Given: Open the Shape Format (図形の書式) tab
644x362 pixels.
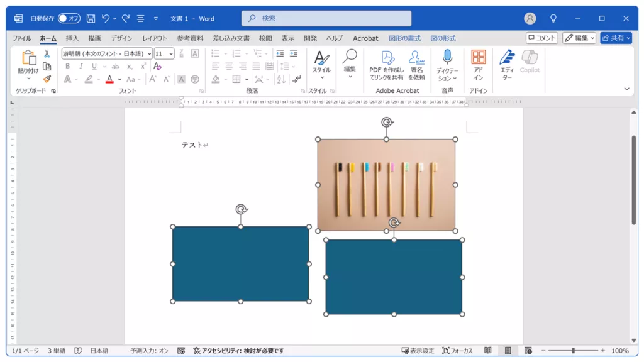Looking at the screenshot, I should click(x=404, y=38).
